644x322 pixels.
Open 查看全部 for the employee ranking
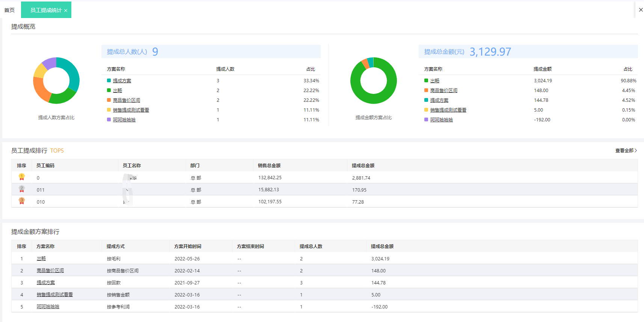(x=626, y=151)
